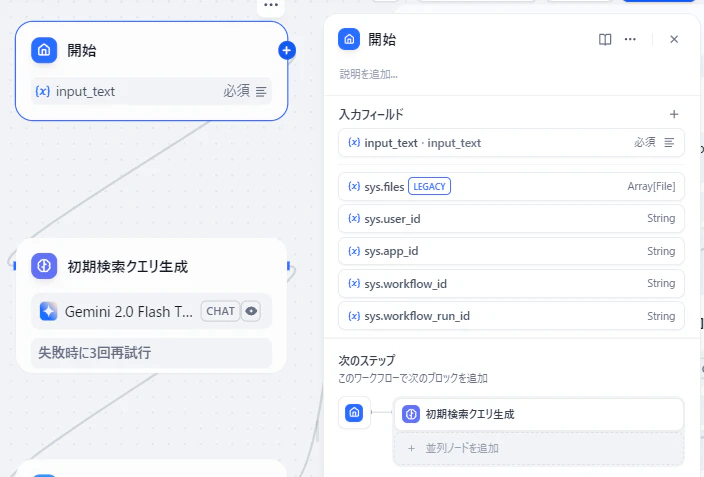Click the variable icon of sys.workflow_run_id
Viewport: 704px width, 477px height.
354,316
